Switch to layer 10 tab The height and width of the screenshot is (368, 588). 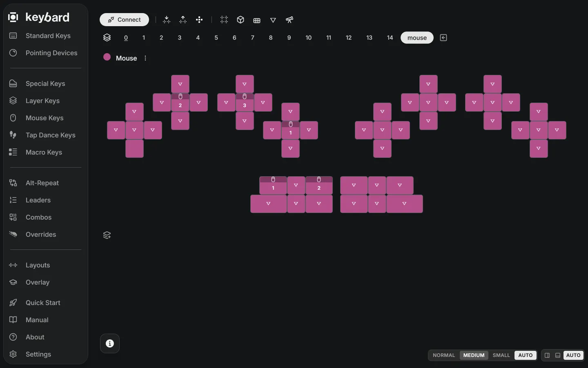[309, 38]
